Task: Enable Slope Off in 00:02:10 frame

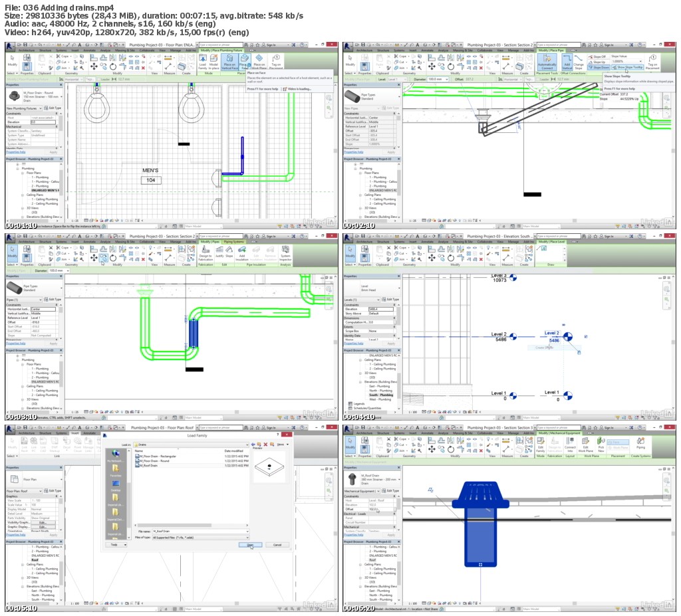Action: pos(598,57)
